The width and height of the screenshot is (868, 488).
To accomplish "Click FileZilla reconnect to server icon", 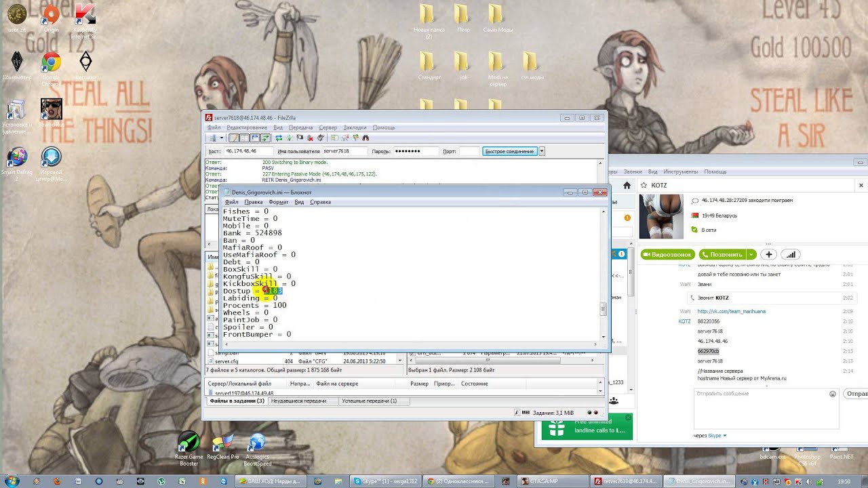I will [x=321, y=138].
